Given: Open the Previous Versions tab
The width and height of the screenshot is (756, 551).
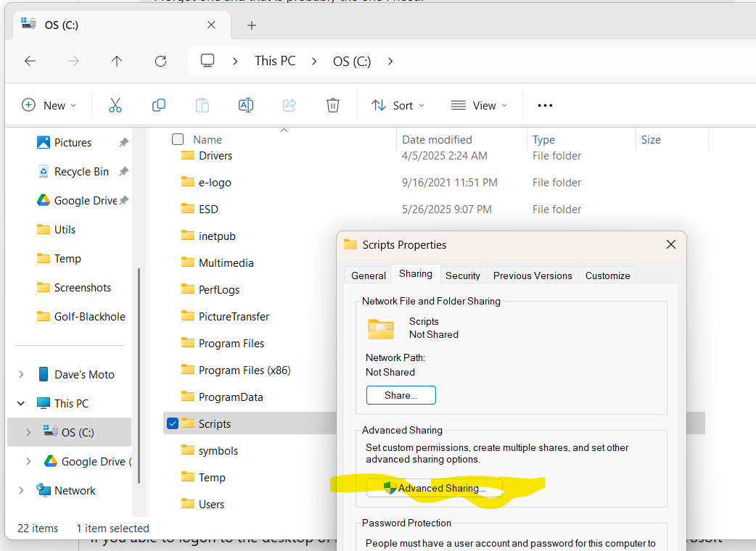Looking at the screenshot, I should click(533, 275).
